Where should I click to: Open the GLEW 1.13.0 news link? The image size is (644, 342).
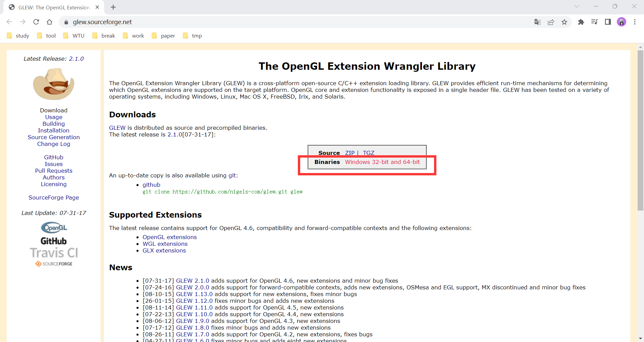194,294
